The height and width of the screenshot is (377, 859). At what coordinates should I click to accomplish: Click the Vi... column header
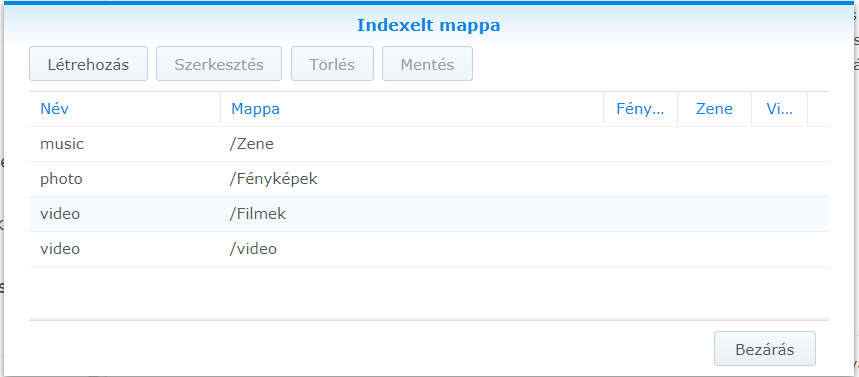coord(780,109)
